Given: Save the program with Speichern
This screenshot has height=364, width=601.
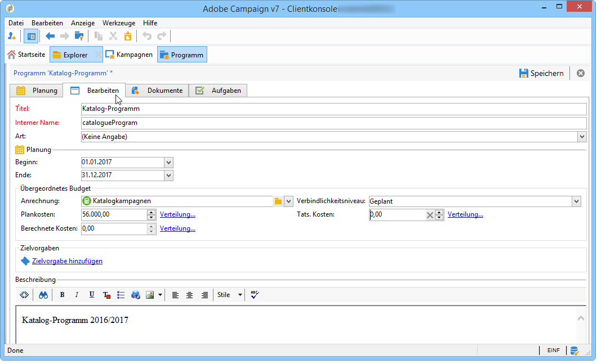Looking at the screenshot, I should coord(541,74).
